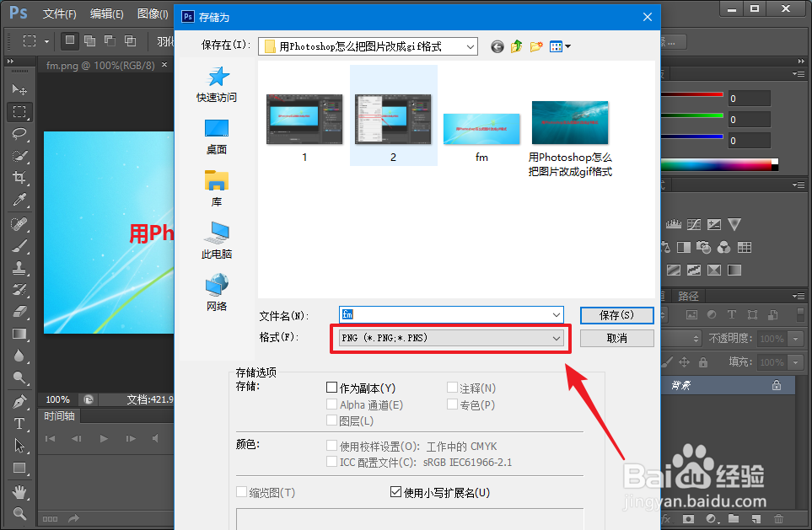Select the Brush tool
812x530 pixels.
[x=19, y=246]
